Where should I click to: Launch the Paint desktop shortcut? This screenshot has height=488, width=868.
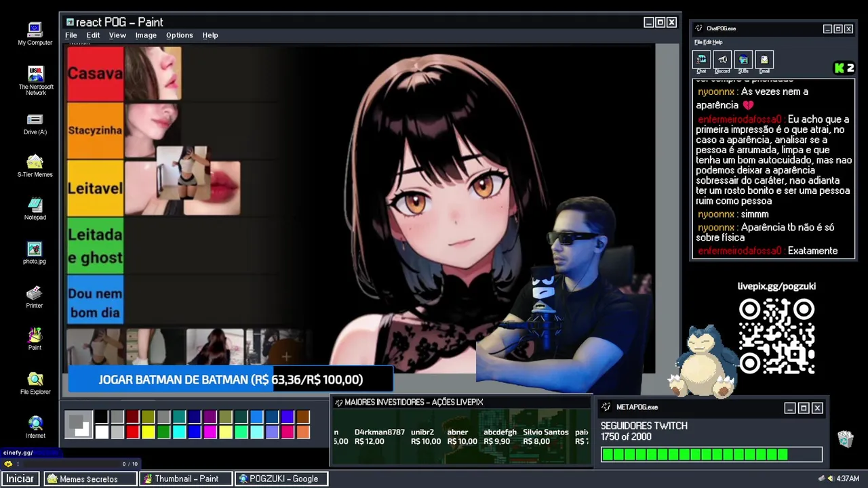click(x=35, y=339)
